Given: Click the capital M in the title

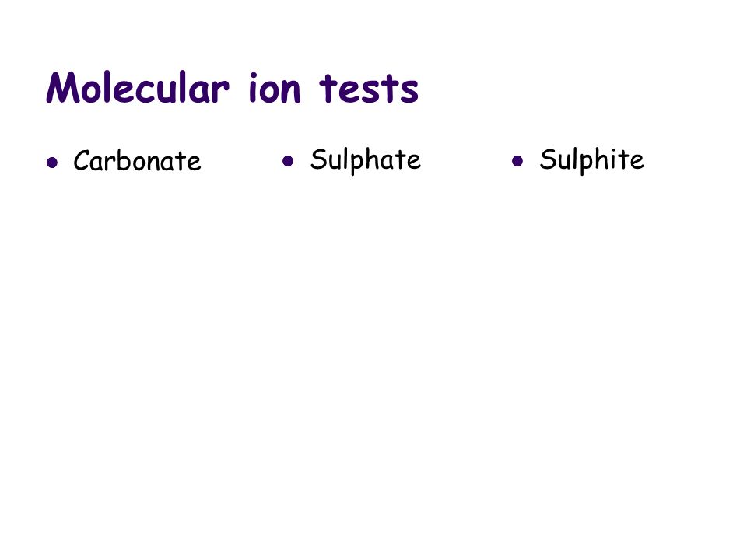Looking at the screenshot, I should tap(62, 88).
